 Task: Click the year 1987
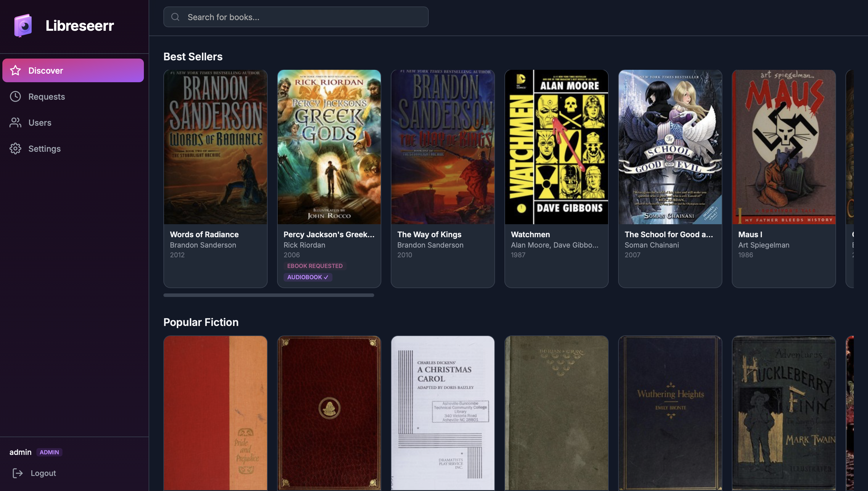click(518, 255)
